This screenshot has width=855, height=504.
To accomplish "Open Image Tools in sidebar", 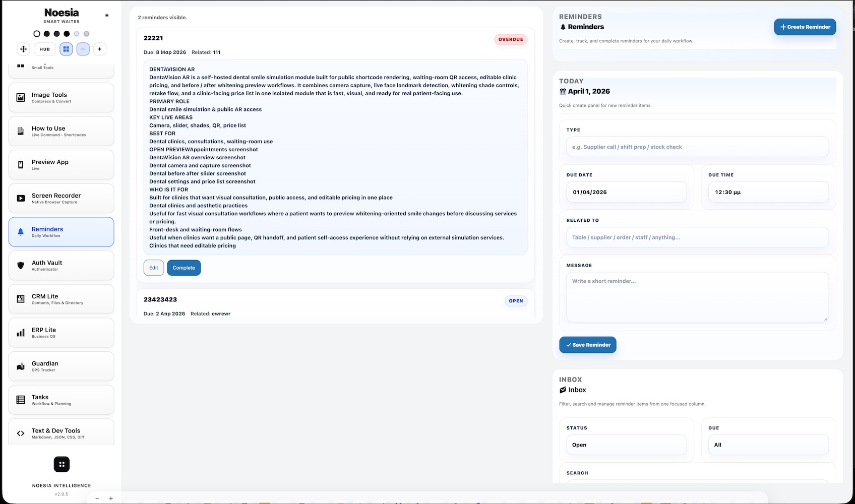I will click(61, 97).
